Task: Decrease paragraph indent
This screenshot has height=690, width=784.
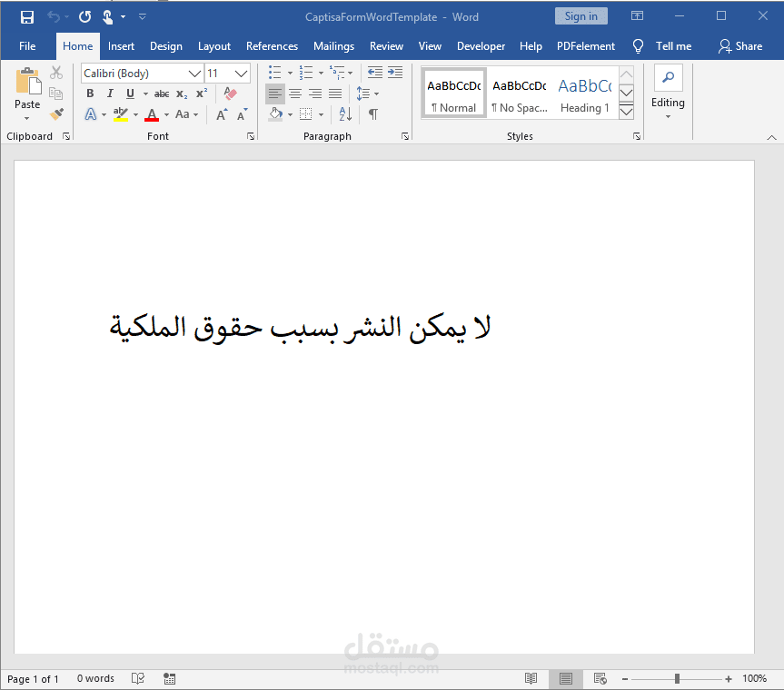Action: click(x=375, y=73)
